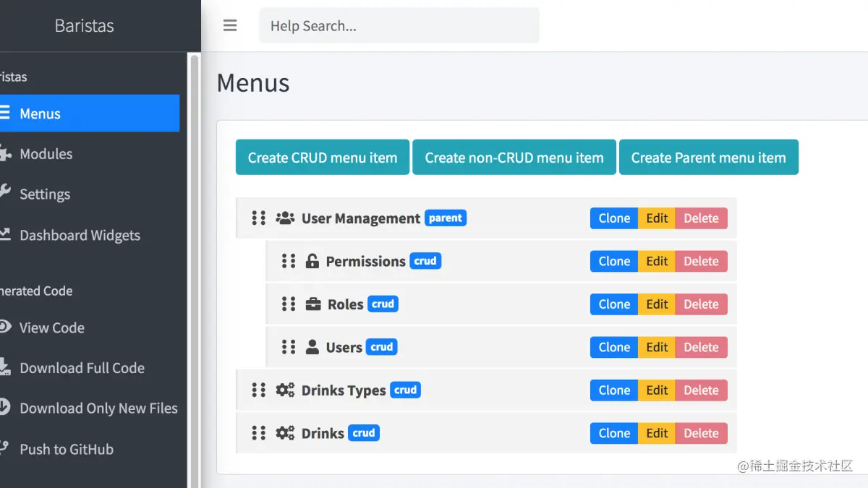This screenshot has height=488, width=868.
Task: Open Dashboard Widgets from the sidebar
Action: coord(80,235)
